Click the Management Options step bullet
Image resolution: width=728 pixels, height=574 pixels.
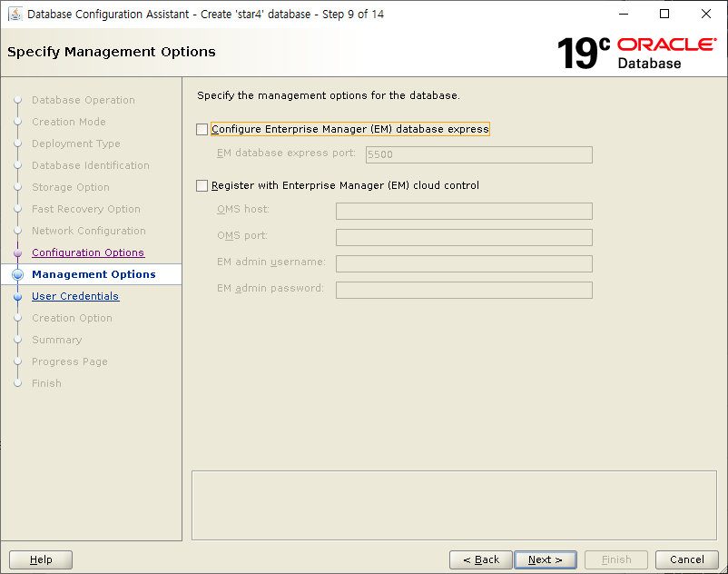pyautogui.click(x=17, y=274)
